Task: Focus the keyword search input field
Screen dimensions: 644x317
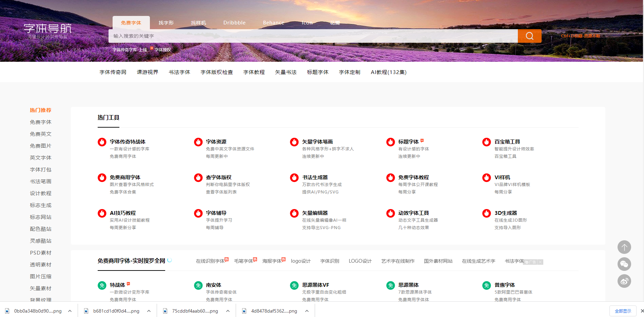Action: point(313,36)
